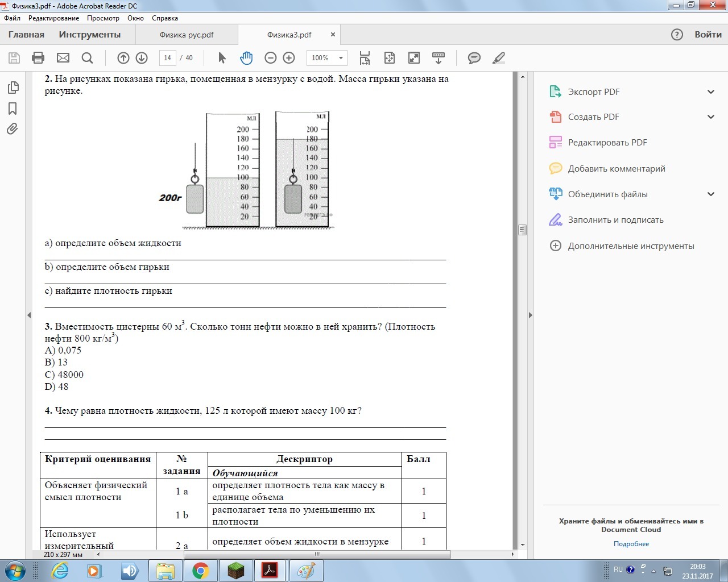728x582 pixels.
Task: Go to next page arrow
Action: tap(142, 58)
